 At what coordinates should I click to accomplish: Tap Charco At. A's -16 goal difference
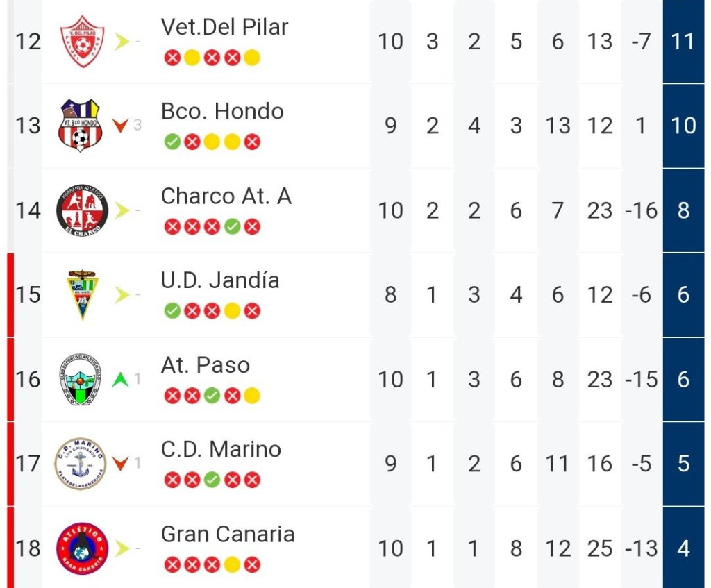641,210
